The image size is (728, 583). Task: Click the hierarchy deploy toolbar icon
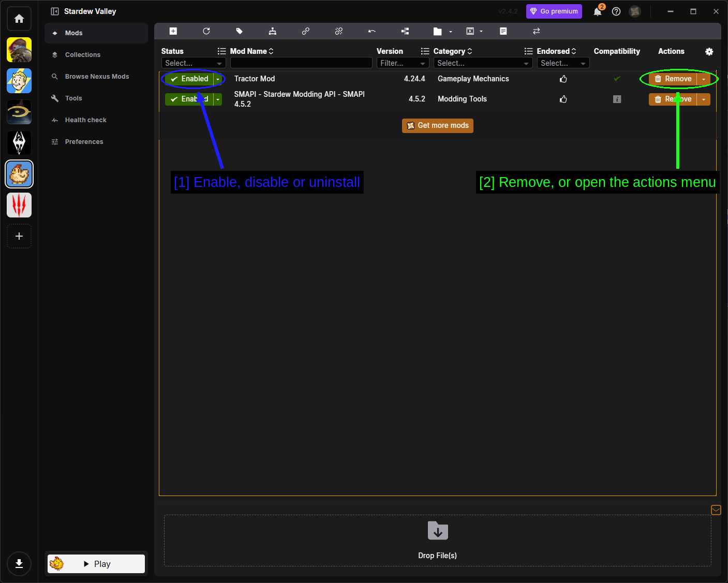pos(273,31)
